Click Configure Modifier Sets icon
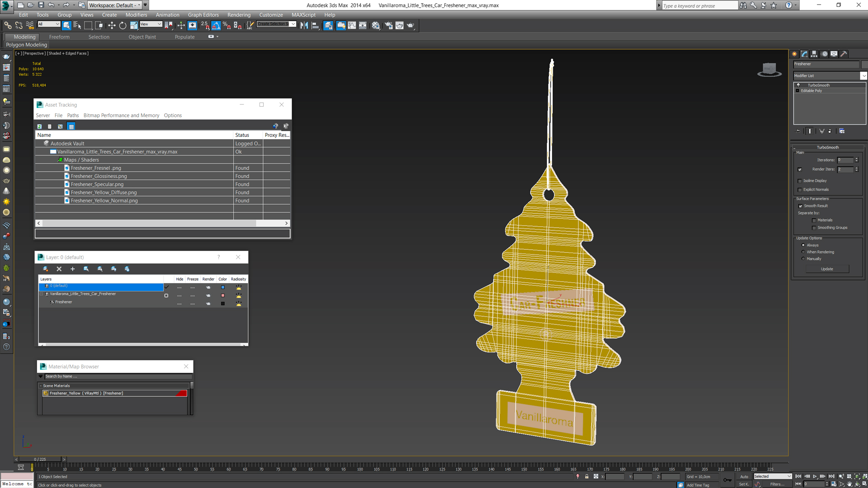This screenshot has height=488, width=868. click(x=842, y=131)
